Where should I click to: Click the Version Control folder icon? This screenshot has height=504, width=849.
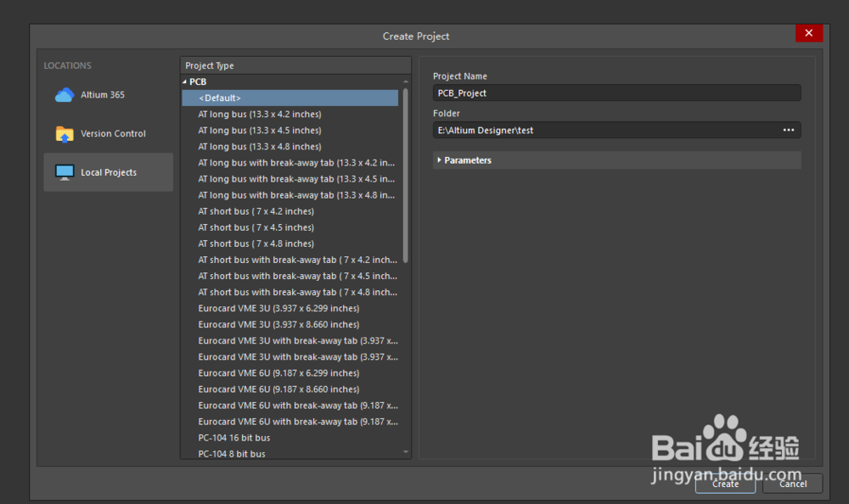point(65,134)
